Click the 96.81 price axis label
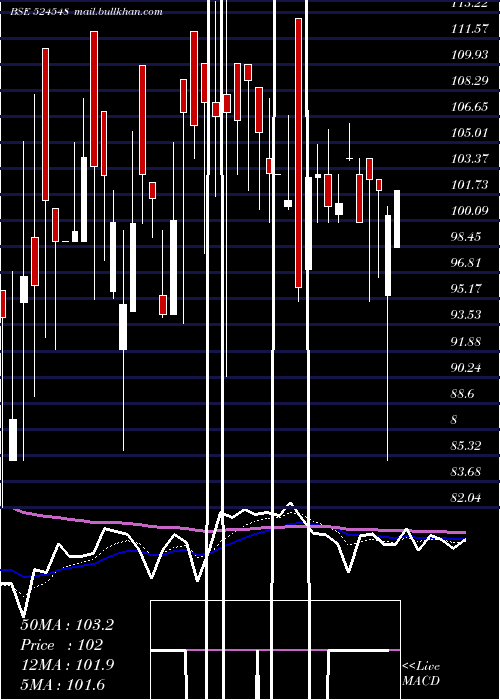 [x=466, y=262]
